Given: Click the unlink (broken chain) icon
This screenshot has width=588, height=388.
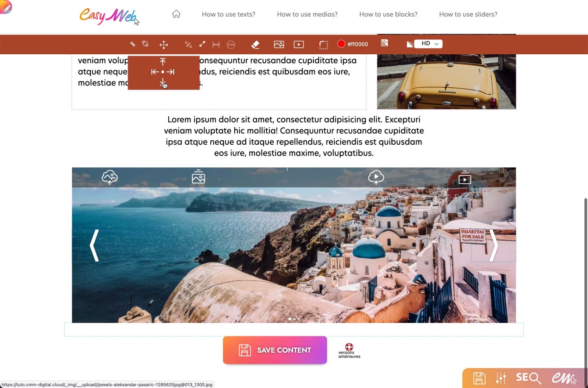Looking at the screenshot, I should point(145,44).
